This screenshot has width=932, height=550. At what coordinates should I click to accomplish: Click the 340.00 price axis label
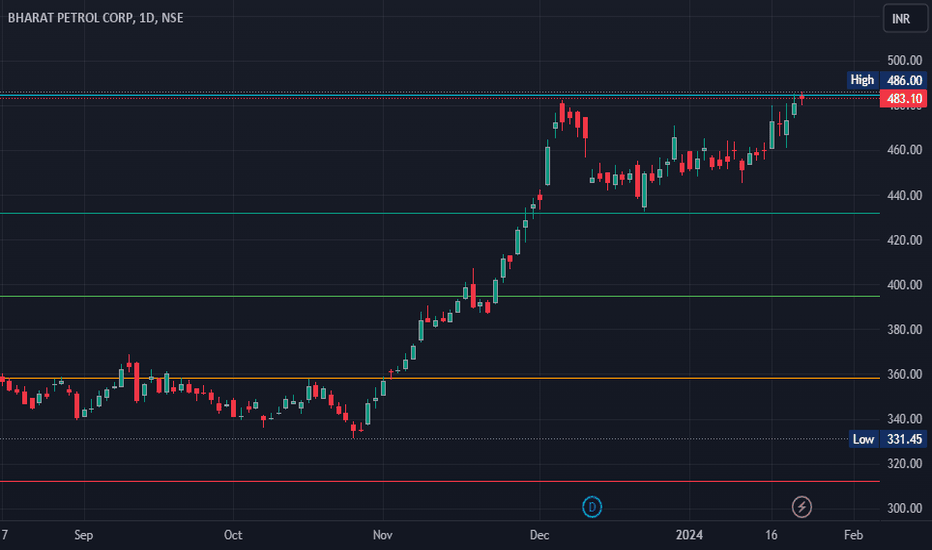click(904, 419)
